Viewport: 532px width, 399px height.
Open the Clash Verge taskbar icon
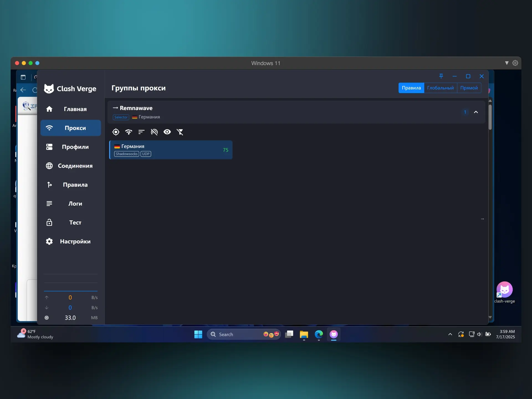pyautogui.click(x=334, y=334)
